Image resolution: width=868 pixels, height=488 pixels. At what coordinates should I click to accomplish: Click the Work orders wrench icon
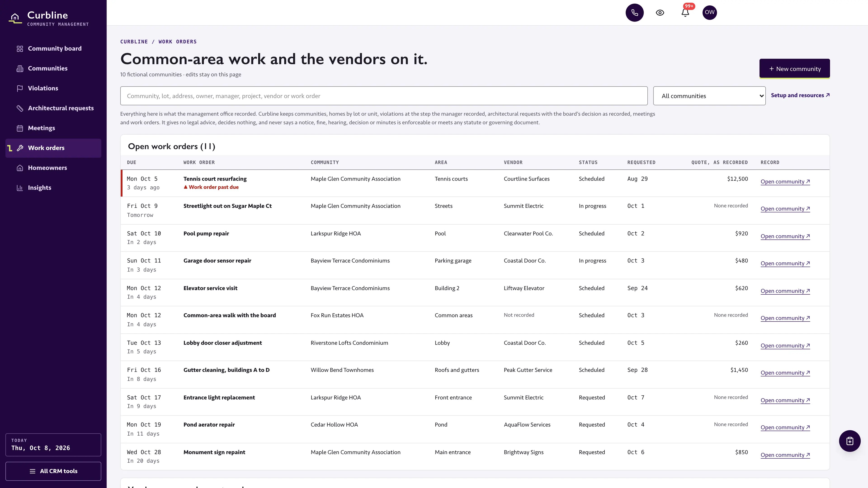20,148
